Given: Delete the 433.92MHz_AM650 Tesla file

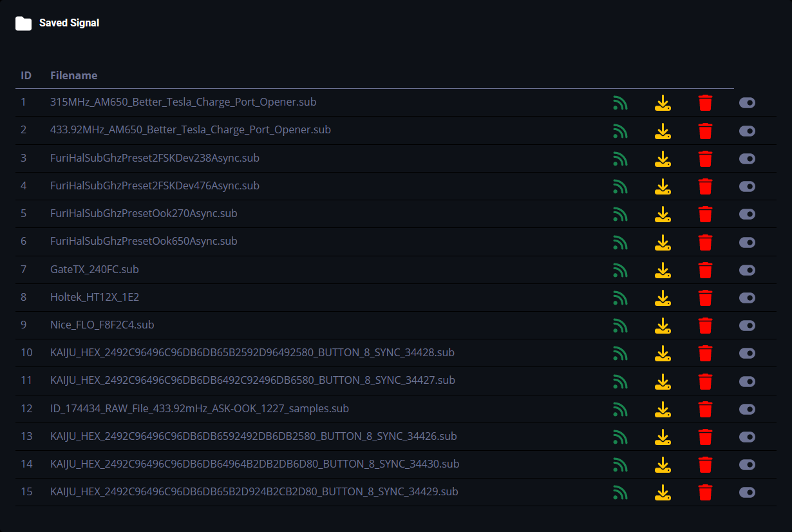Looking at the screenshot, I should click(706, 131).
